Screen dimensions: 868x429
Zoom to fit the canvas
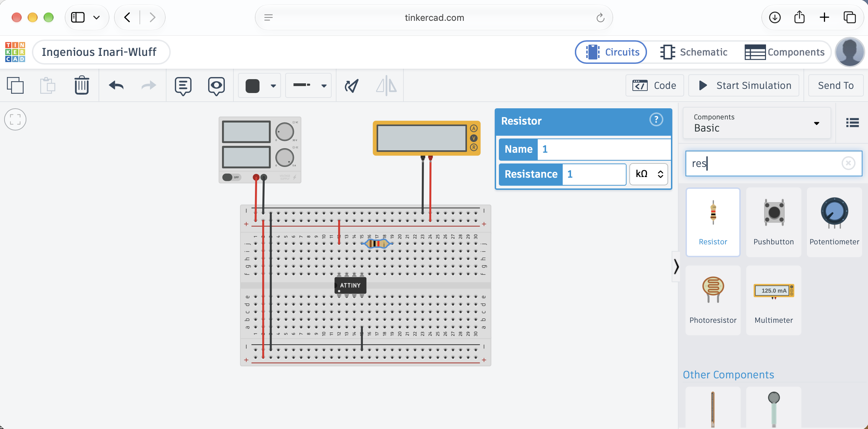(x=15, y=119)
